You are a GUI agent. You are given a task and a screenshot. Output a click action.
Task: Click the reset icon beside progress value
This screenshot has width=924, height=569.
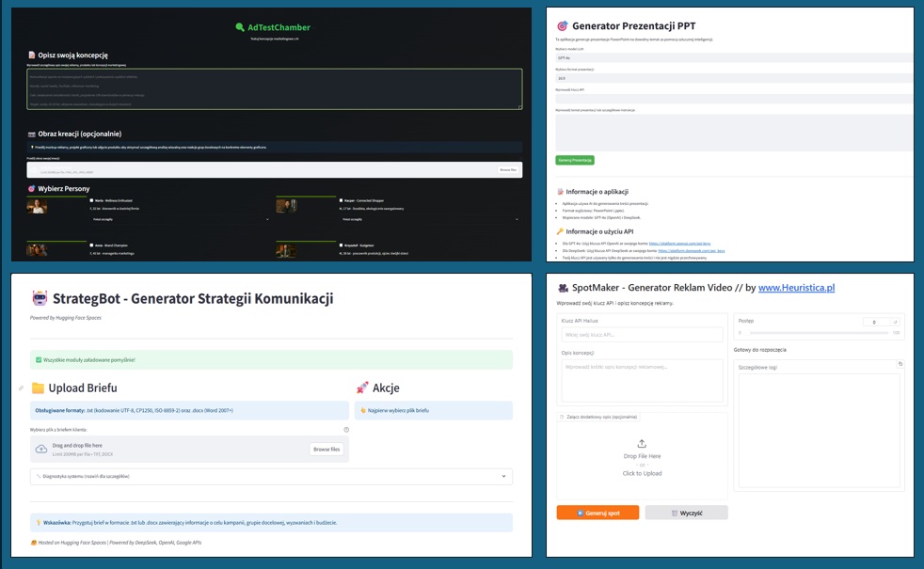[x=896, y=322]
